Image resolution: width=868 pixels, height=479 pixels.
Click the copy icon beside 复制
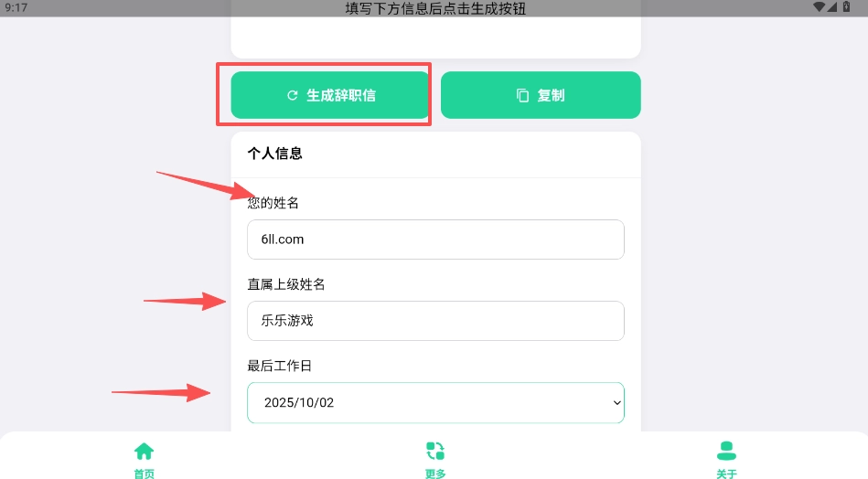coord(522,95)
